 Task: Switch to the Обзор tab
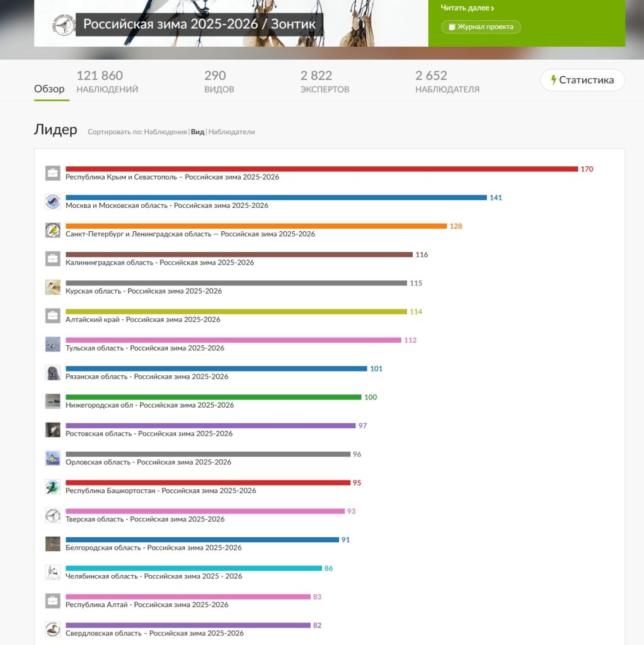click(x=49, y=89)
